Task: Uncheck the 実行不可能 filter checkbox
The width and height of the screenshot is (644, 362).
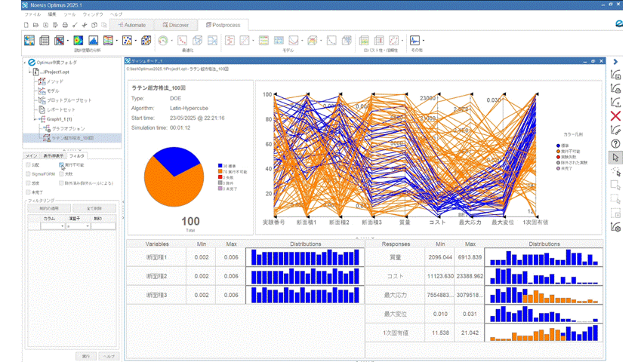Action: coord(62,164)
